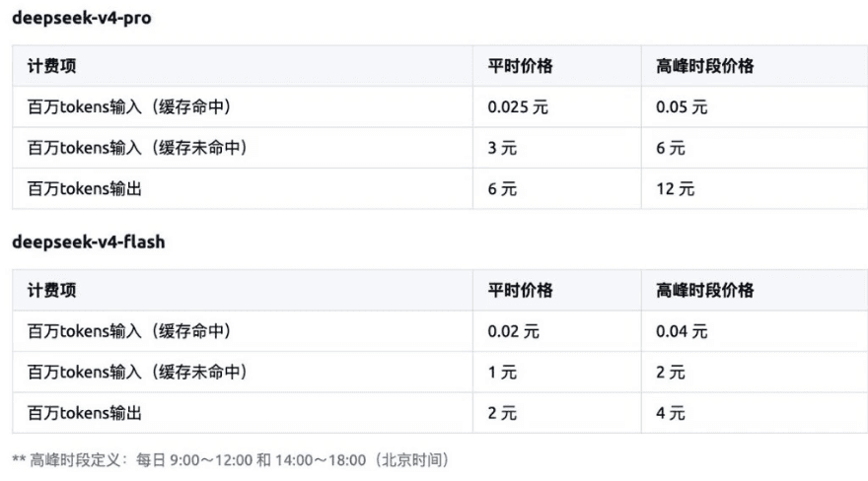Image resolution: width=868 pixels, height=481 pixels.
Task: Click the 0.025 元 price cell
Action: (518, 106)
